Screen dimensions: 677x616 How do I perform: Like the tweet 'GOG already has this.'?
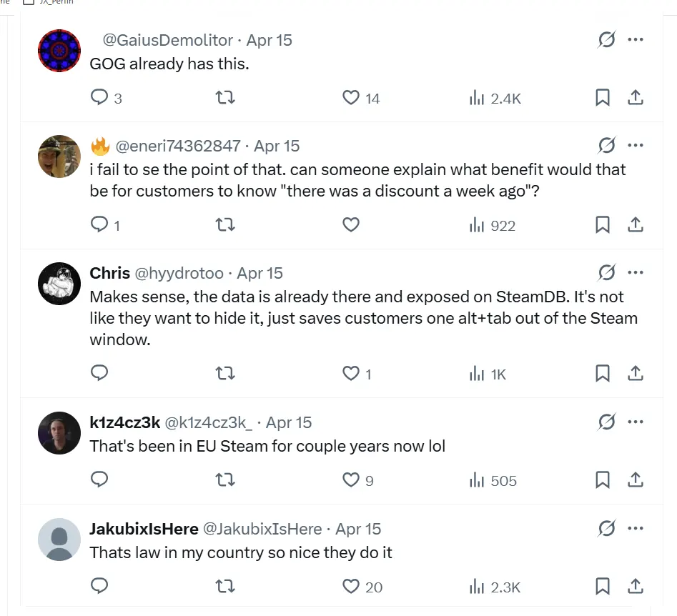tap(350, 97)
